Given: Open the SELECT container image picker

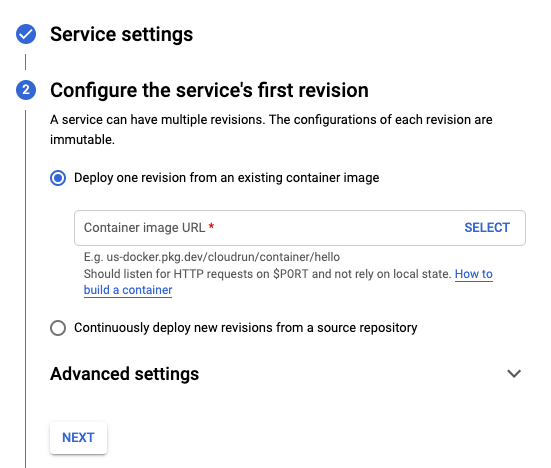Looking at the screenshot, I should click(x=487, y=228).
